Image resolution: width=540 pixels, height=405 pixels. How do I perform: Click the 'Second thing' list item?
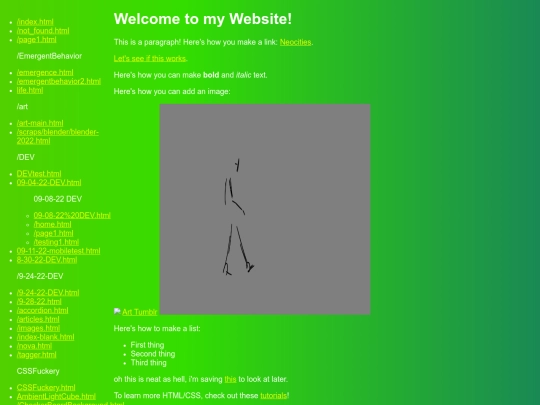[x=153, y=354]
